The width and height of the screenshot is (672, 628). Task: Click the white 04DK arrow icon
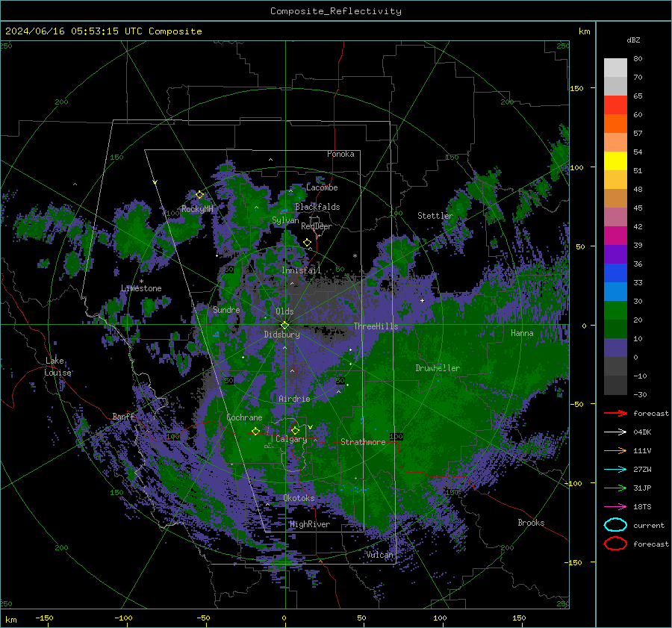(615, 432)
